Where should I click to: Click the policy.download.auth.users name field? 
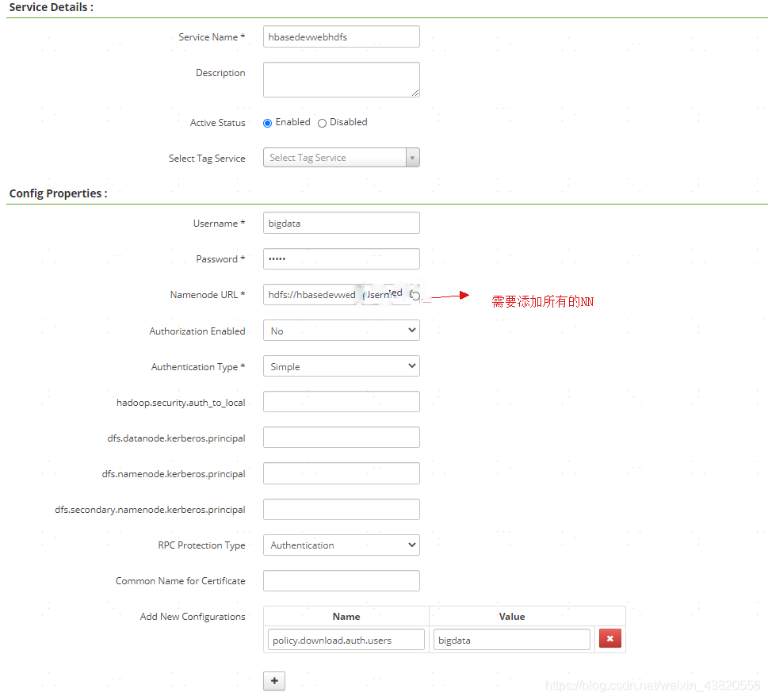(346, 638)
